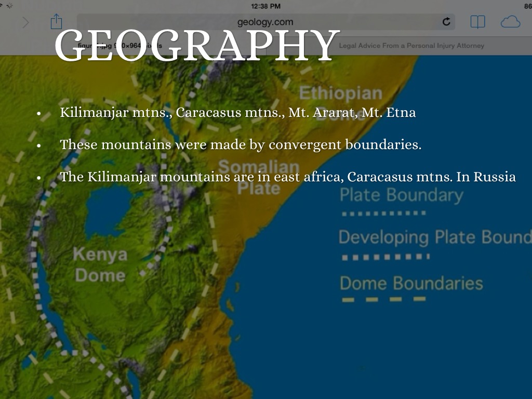The image size is (532, 399).
Task: Click the geology.com address bar
Action: click(x=265, y=22)
